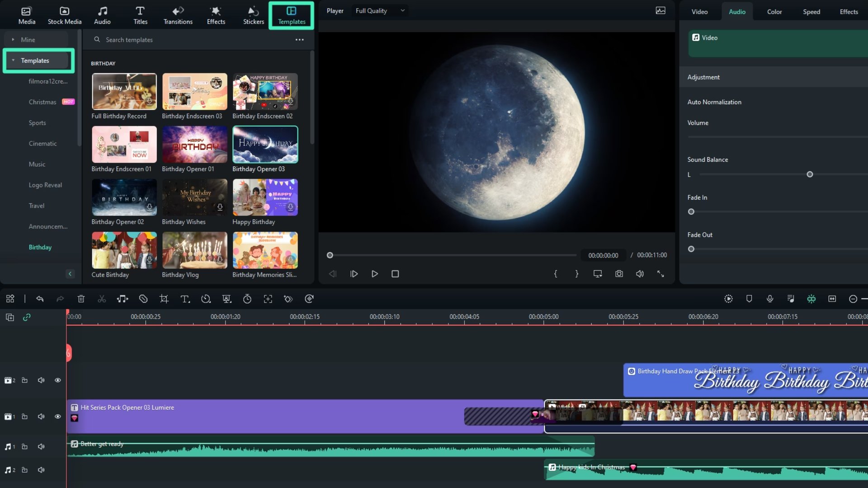Click the text tool icon in timeline toolbar
The image size is (868, 488).
pos(185,299)
